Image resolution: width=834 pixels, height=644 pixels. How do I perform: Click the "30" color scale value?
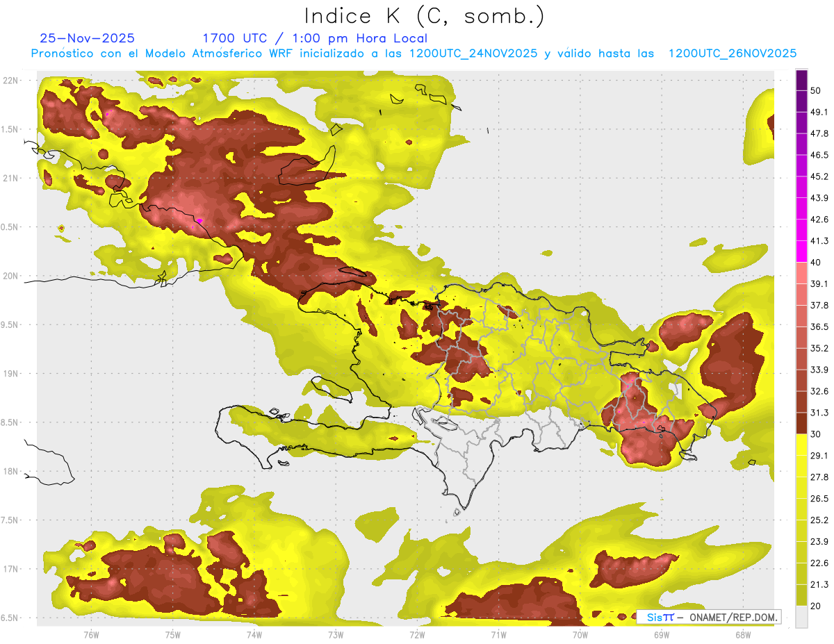[x=816, y=434]
